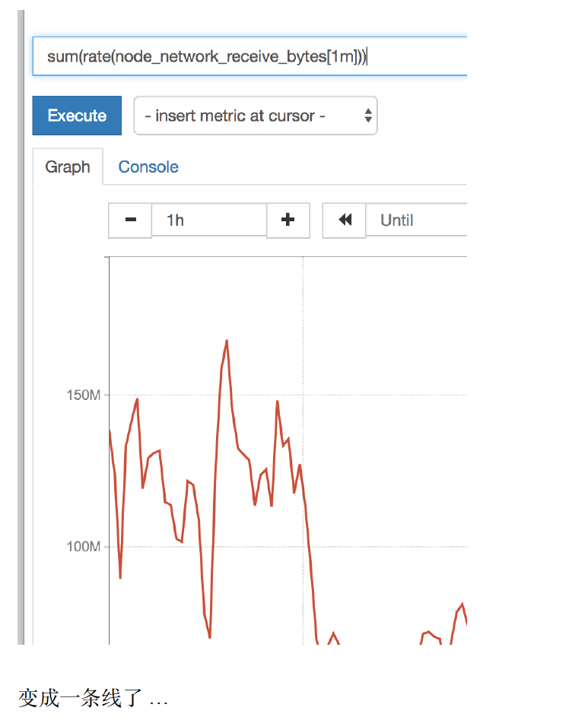Click the 1h range duration field

[x=209, y=220]
